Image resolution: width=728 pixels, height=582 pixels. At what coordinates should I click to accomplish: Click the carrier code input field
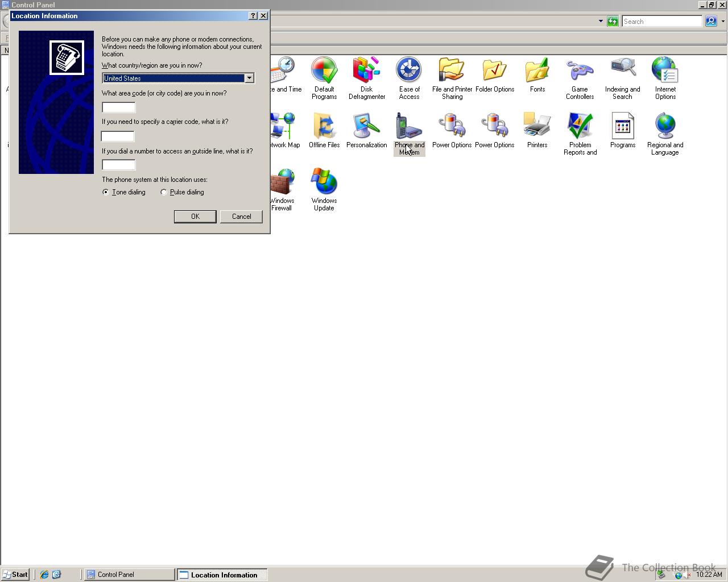pos(118,136)
